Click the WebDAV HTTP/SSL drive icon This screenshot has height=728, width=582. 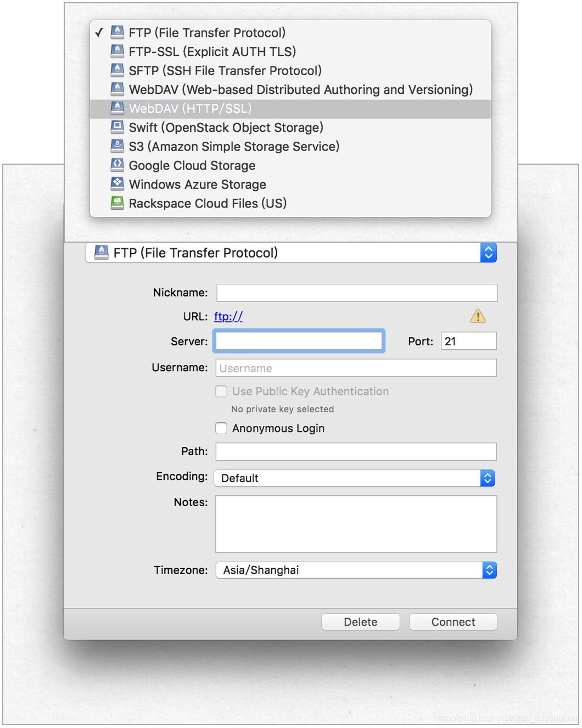tap(117, 108)
